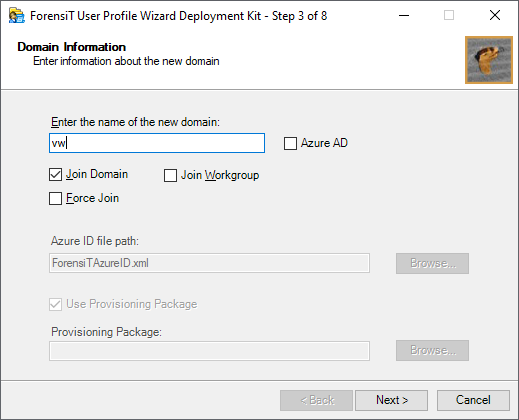Viewport: 519px width, 420px height.
Task: Click the Join Domain label text
Action: [97, 174]
